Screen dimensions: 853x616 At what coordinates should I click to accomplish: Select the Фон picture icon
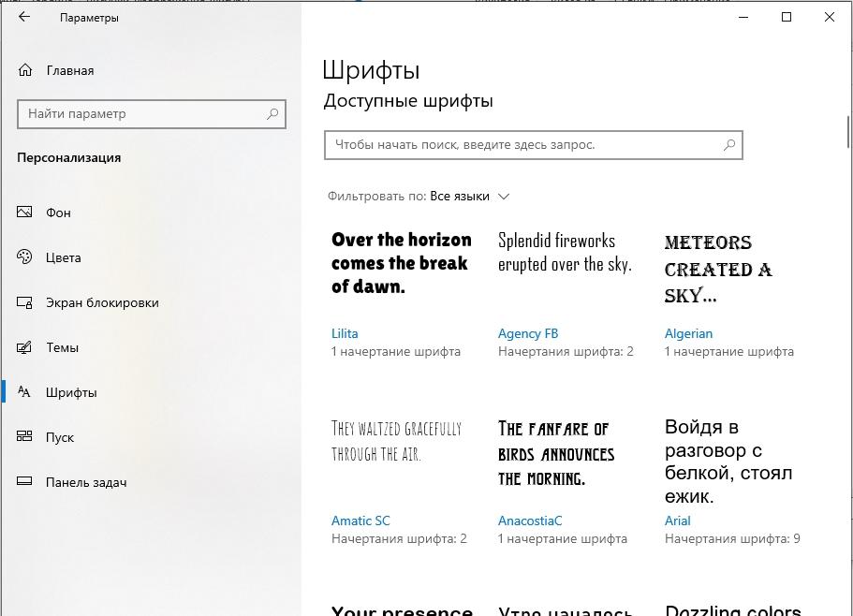point(24,212)
